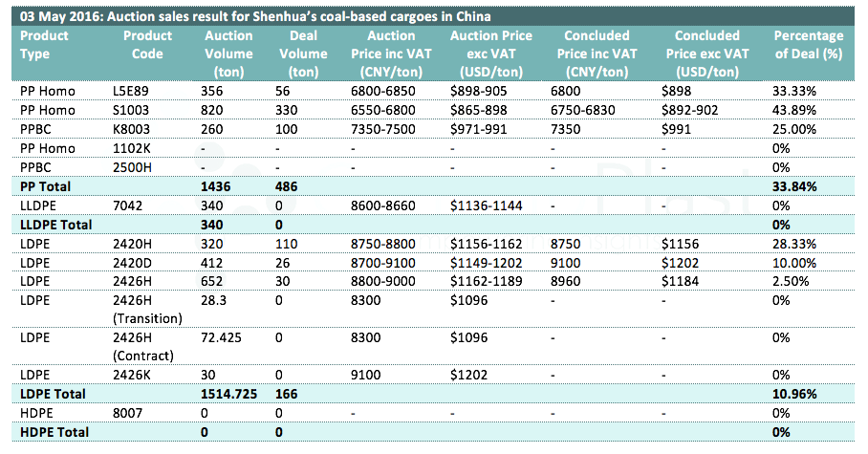The image size is (868, 454).
Task: Click auction volume '820'
Action: 212,110
